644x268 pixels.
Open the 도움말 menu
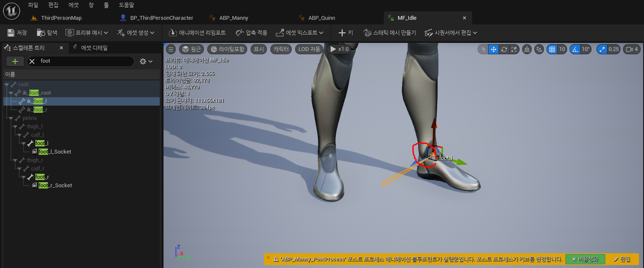[127, 5]
